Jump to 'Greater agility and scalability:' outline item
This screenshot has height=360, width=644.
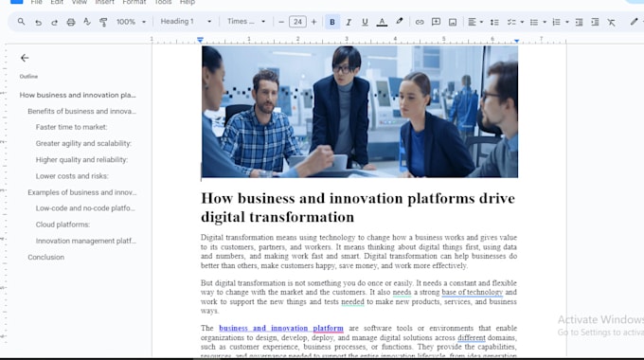click(x=83, y=143)
